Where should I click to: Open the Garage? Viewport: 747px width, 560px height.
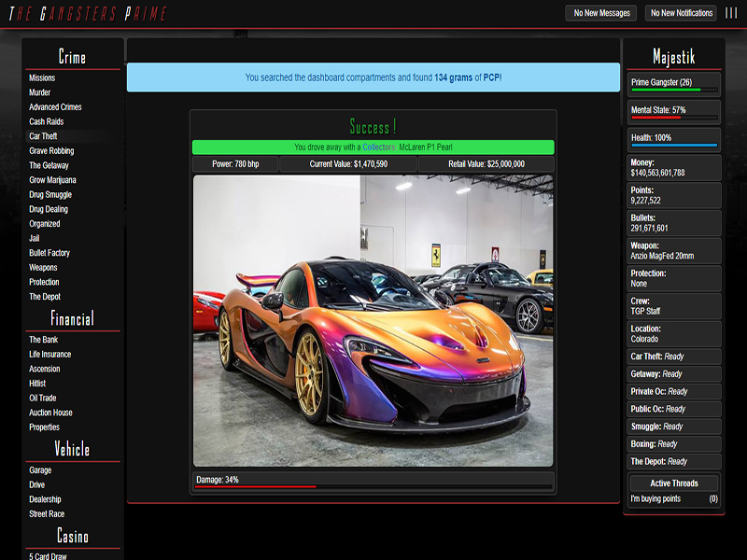pos(40,470)
